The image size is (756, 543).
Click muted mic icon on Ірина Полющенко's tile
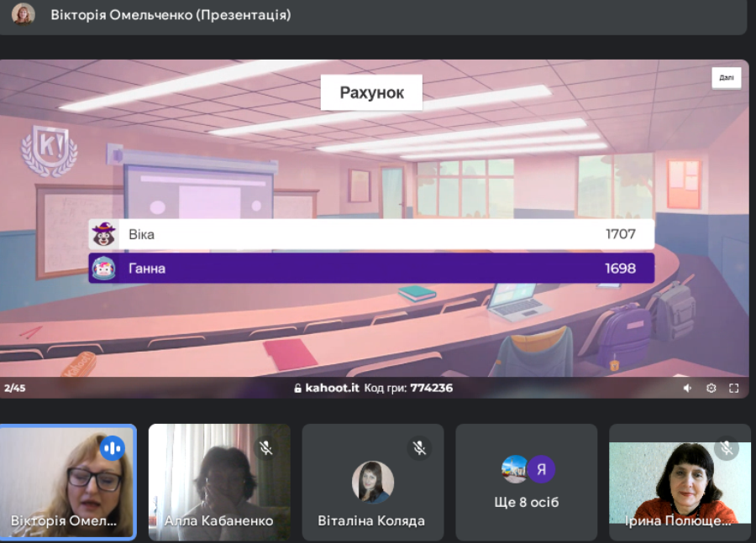point(726,448)
